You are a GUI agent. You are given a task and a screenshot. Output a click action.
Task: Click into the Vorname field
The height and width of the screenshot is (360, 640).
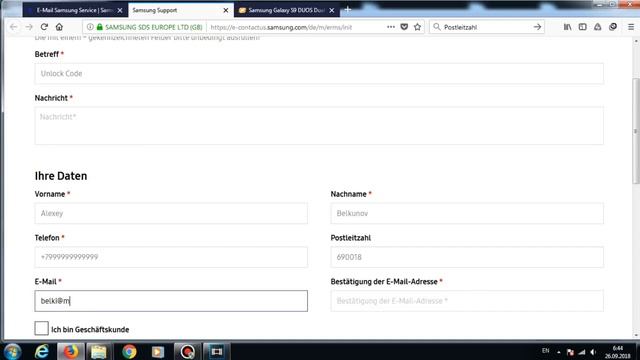171,213
